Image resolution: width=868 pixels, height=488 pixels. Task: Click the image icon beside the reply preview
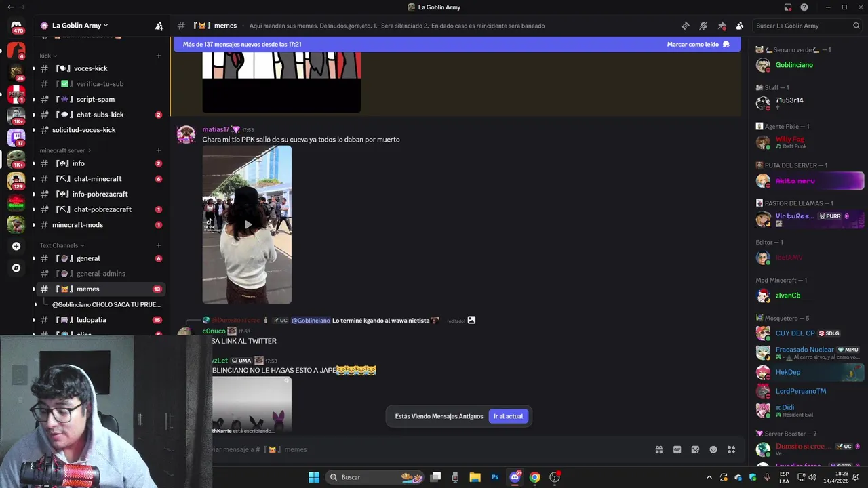[471, 320]
